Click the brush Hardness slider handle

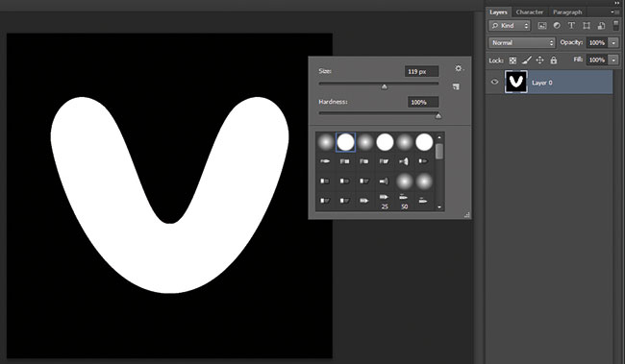[x=438, y=116]
